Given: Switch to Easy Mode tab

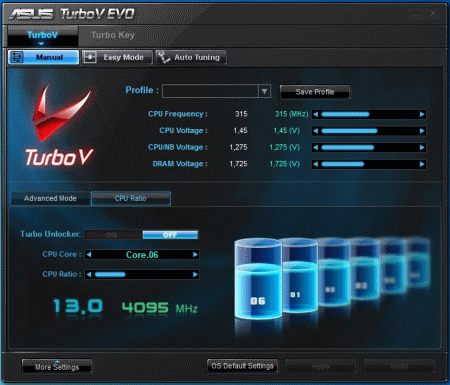Looking at the screenshot, I should pos(117,57).
